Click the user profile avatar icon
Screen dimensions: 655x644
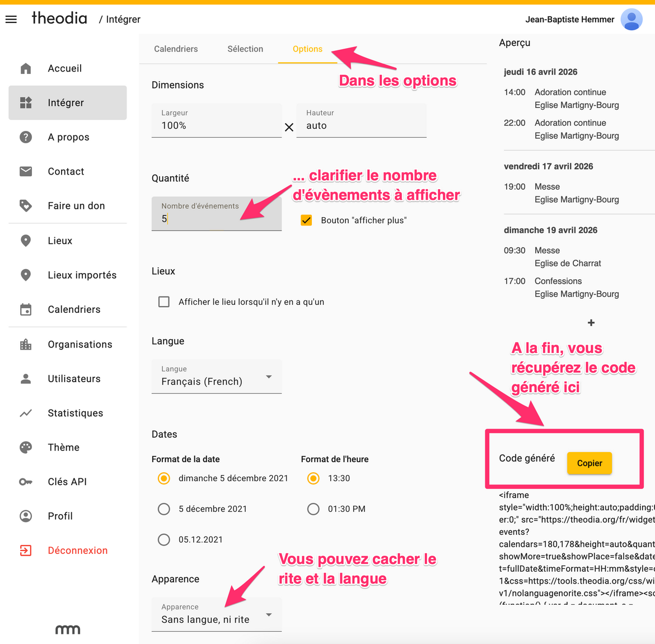point(631,20)
